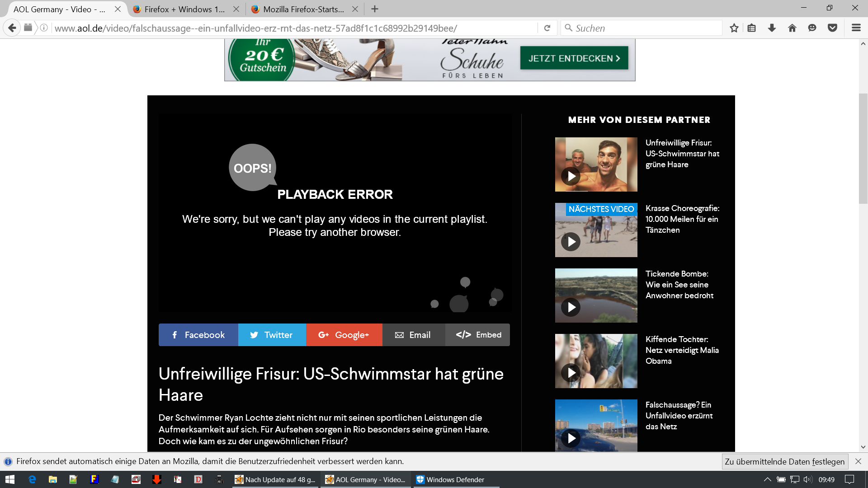Open the bookmarks list icon

click(x=751, y=28)
